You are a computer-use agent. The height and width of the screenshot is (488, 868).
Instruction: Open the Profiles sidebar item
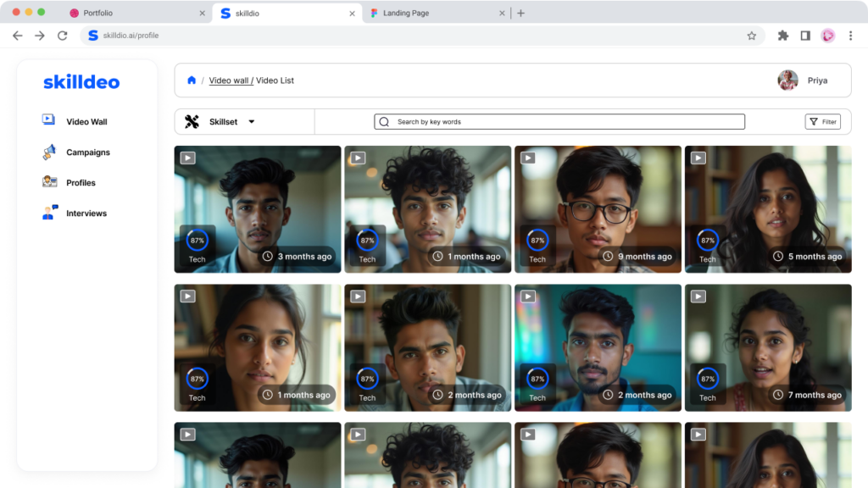[x=70, y=183]
